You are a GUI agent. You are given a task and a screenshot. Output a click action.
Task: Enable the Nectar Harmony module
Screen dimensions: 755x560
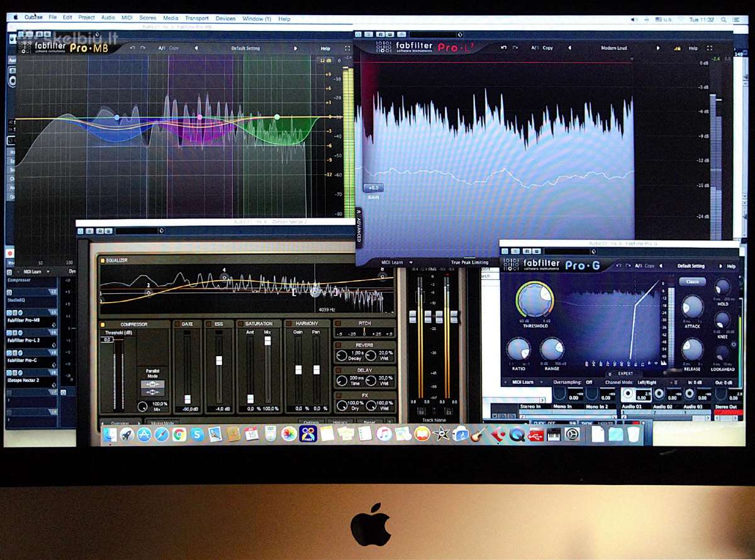pos(290,324)
